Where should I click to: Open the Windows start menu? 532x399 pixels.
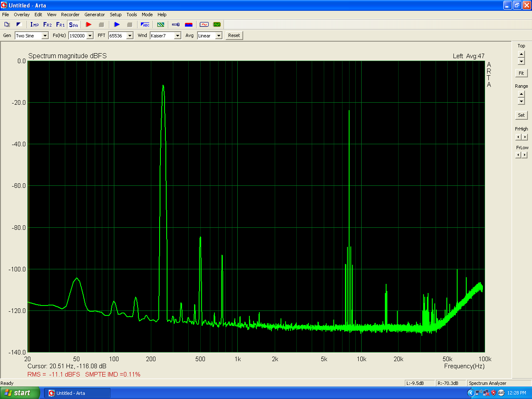click(20, 393)
